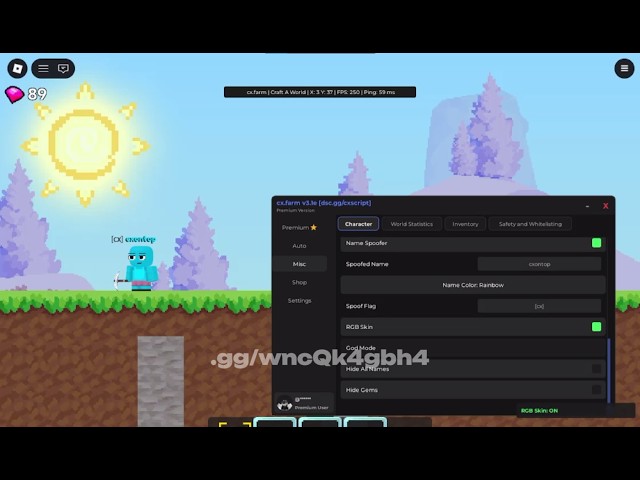The width and height of the screenshot is (640, 480).
Task: Disable the Name Spoofer toggle
Action: coord(596,243)
